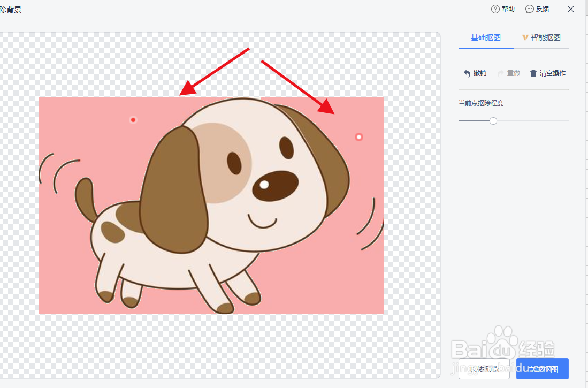Click the blue 完成抠图 button

click(542, 369)
